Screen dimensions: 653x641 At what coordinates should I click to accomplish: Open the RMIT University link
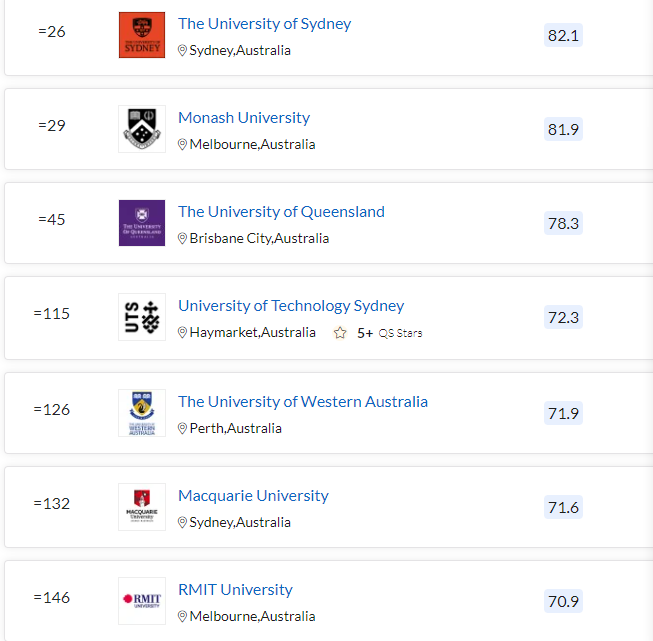[x=235, y=590]
